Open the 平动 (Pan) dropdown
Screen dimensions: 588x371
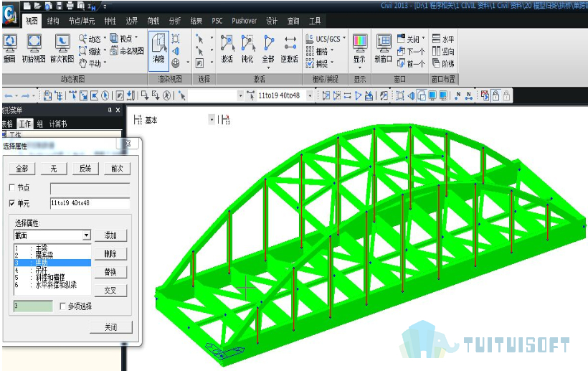click(105, 63)
